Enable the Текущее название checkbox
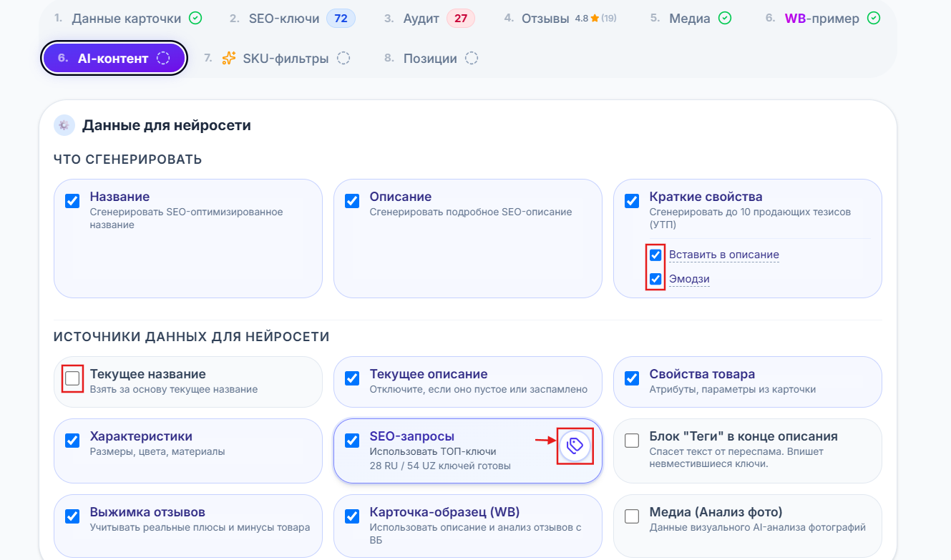Screen dimensions: 951x560 72,378
